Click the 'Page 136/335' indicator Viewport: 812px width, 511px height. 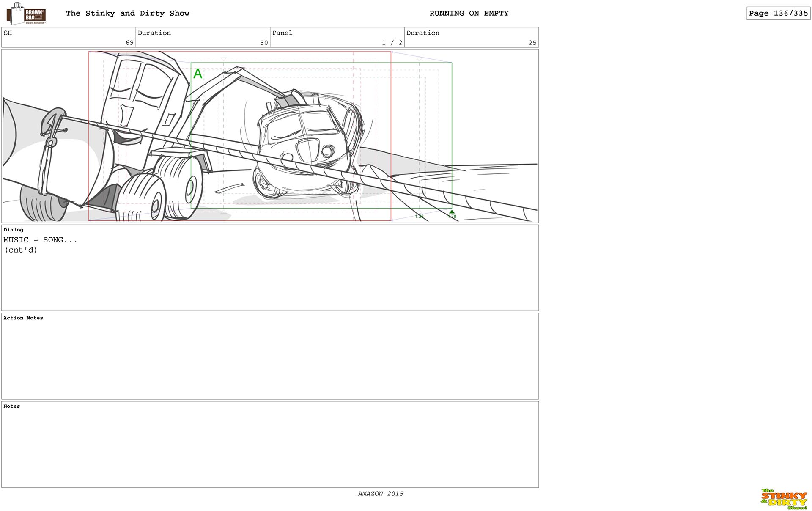(778, 13)
